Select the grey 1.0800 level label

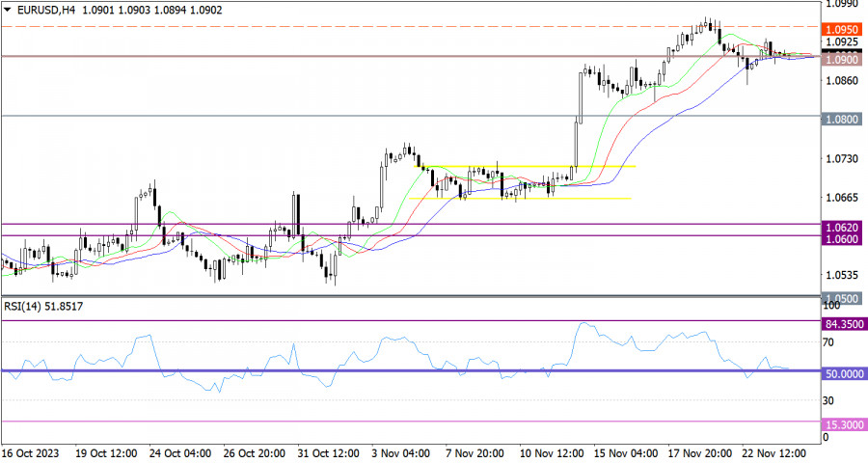[x=840, y=119]
